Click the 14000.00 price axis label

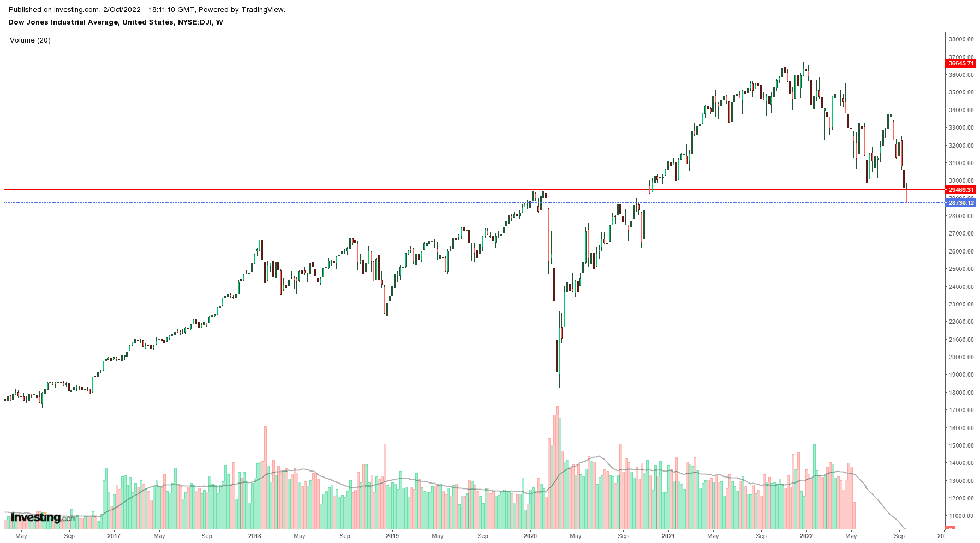point(961,463)
